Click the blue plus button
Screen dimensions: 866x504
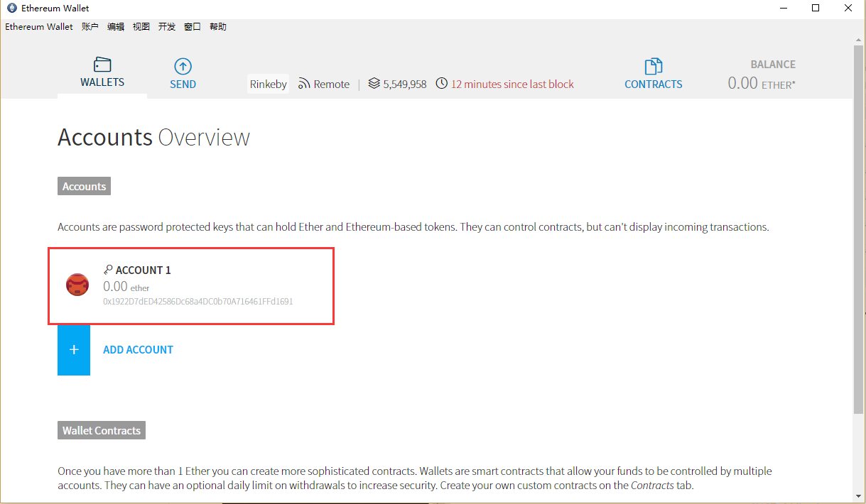tap(74, 350)
